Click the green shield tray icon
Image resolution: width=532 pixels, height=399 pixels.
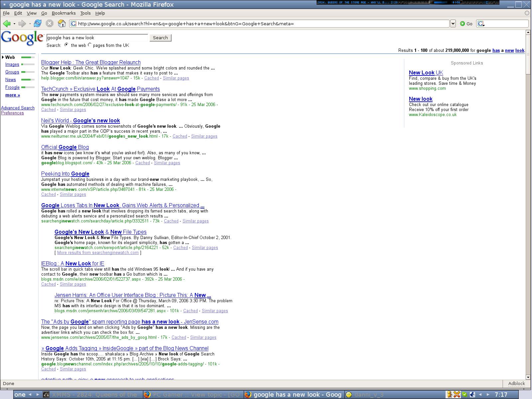click(465, 395)
